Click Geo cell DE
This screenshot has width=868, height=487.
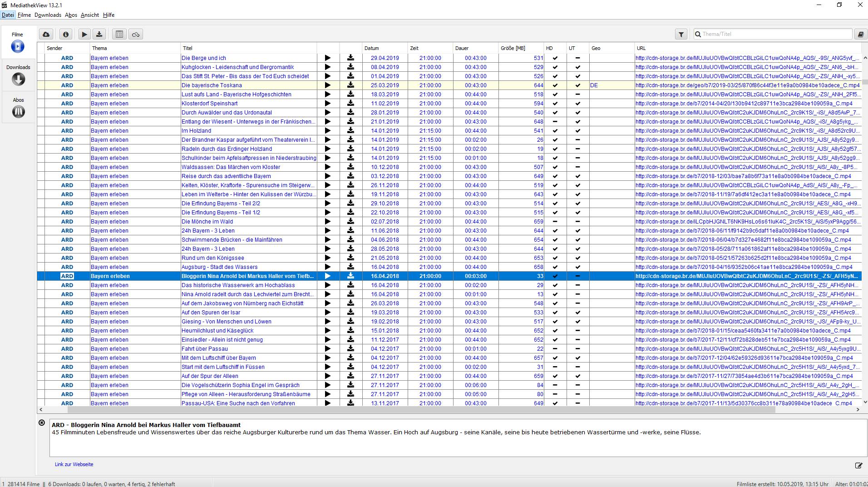click(x=612, y=85)
